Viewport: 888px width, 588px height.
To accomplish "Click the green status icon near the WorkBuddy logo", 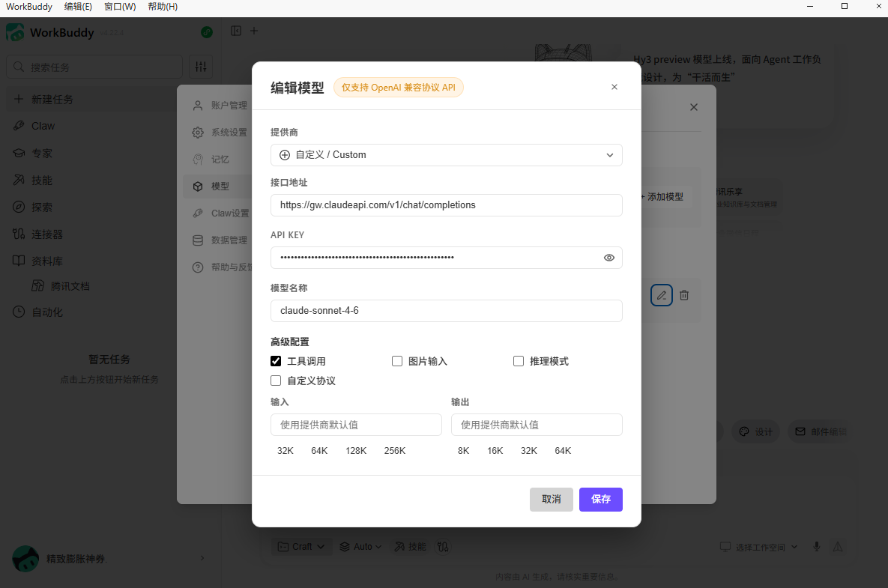I will tap(207, 32).
